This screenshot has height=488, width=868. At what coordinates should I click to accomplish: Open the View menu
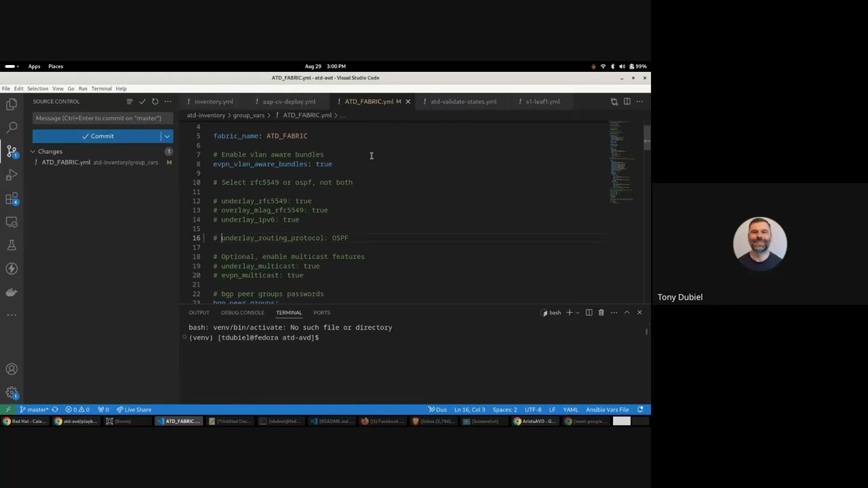58,89
